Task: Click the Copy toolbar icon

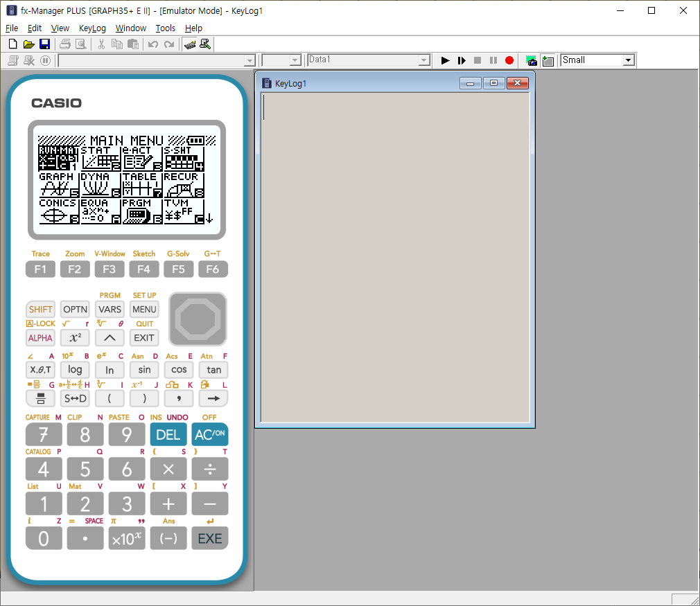Action: [117, 44]
